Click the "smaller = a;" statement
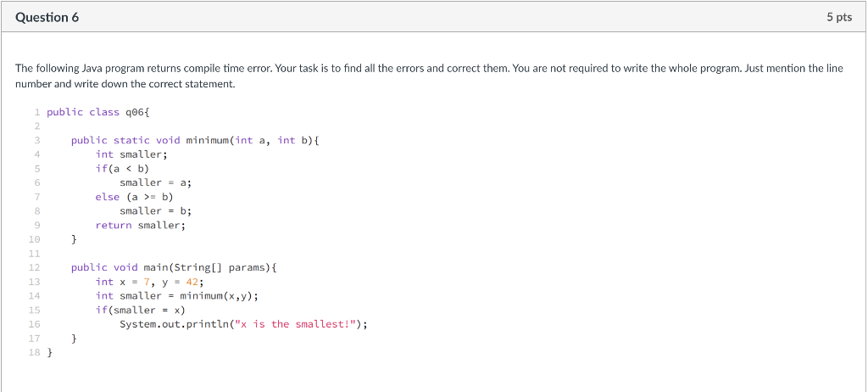 pos(156,183)
